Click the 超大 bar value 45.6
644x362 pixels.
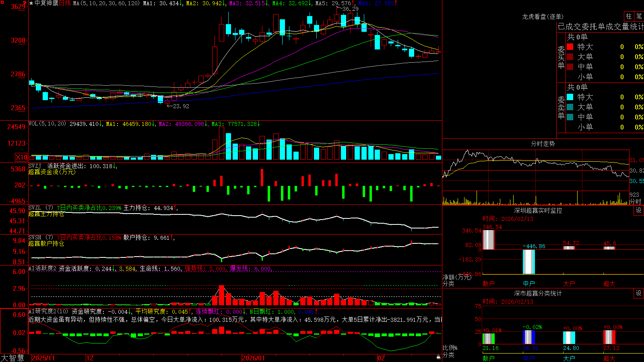(x=609, y=243)
